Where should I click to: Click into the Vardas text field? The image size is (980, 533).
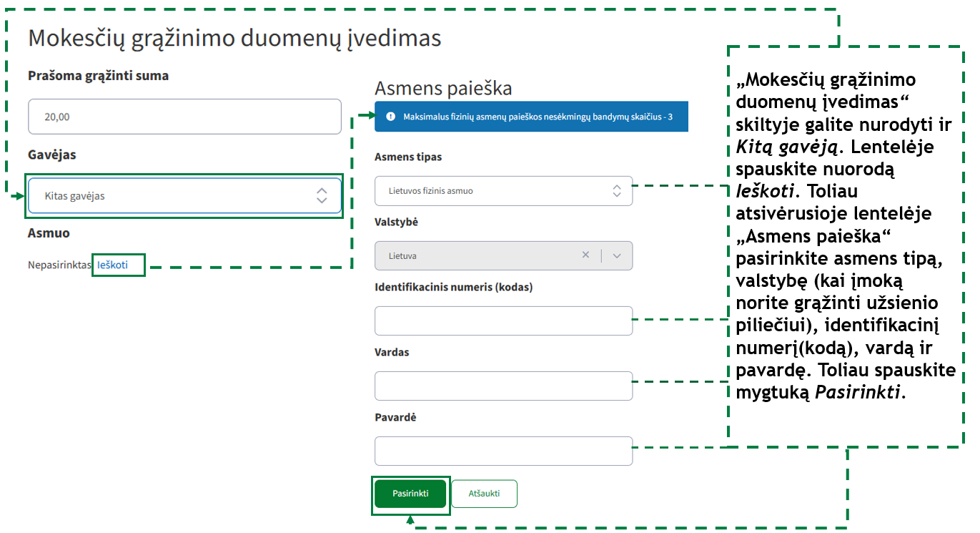pos(503,386)
